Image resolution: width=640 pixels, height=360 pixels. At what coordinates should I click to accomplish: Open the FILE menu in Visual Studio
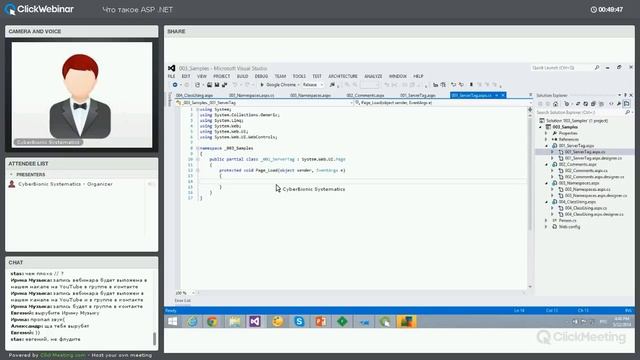[x=171, y=76]
